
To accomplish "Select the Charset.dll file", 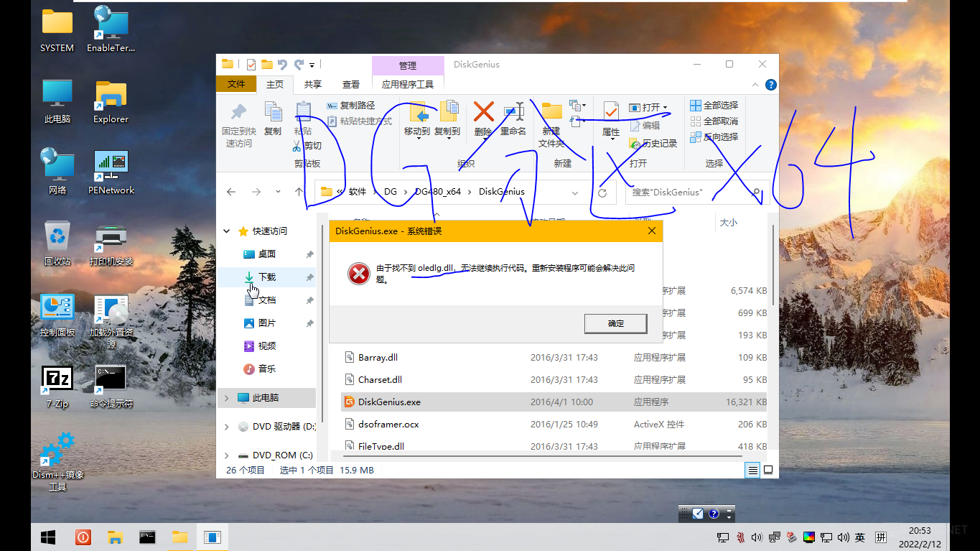I will coord(380,379).
